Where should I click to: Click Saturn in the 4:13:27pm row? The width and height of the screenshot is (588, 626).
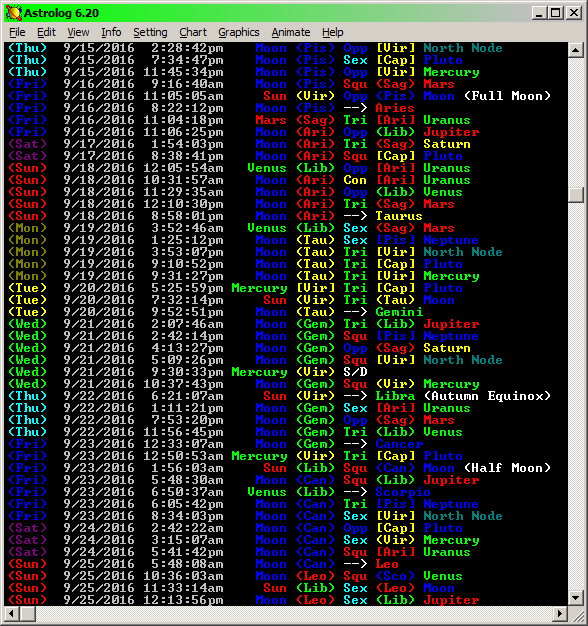[447, 348]
